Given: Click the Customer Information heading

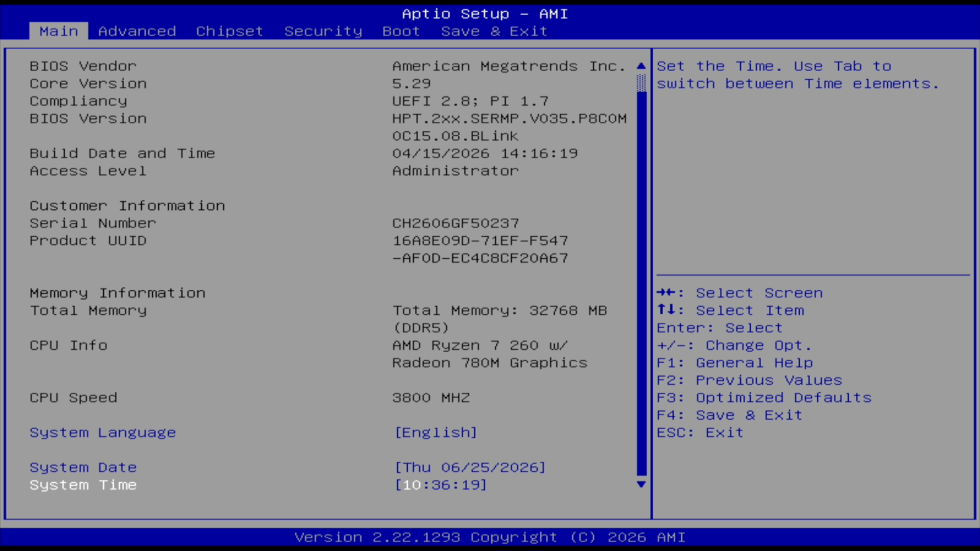Looking at the screenshot, I should pyautogui.click(x=127, y=206).
